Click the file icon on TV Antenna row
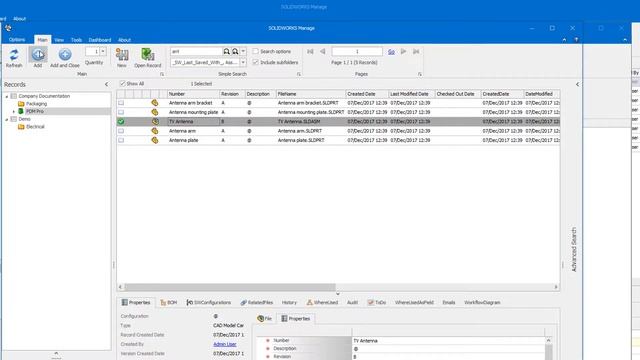Image resolution: width=640 pixels, height=360 pixels. 155,122
